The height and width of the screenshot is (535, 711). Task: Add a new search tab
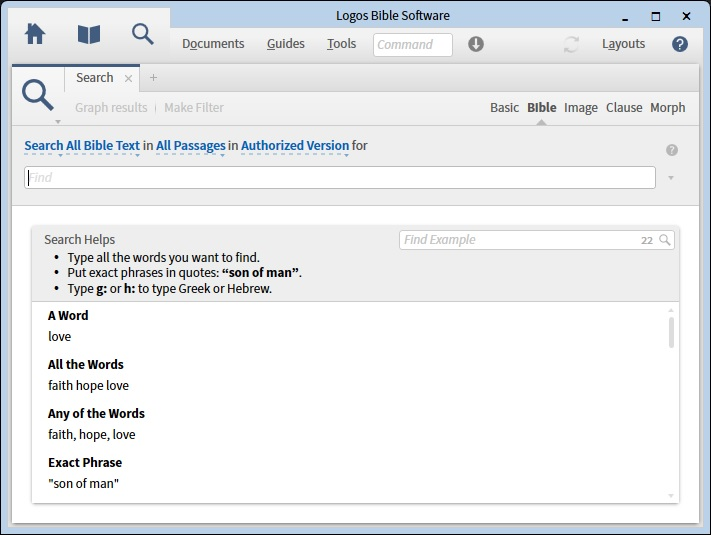(x=153, y=78)
